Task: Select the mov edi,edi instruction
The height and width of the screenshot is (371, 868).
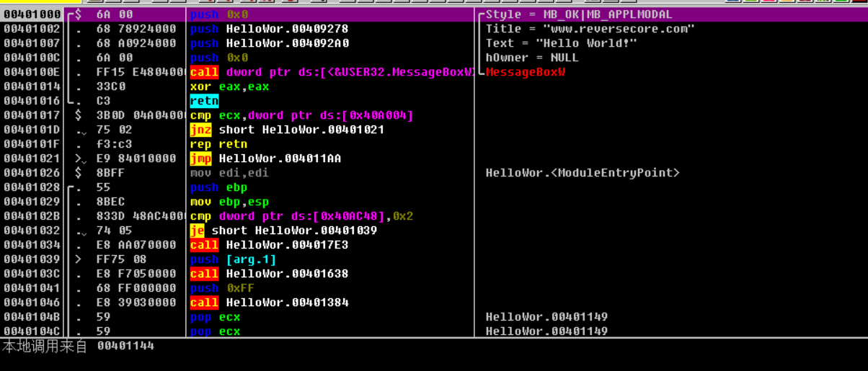Action: point(229,173)
